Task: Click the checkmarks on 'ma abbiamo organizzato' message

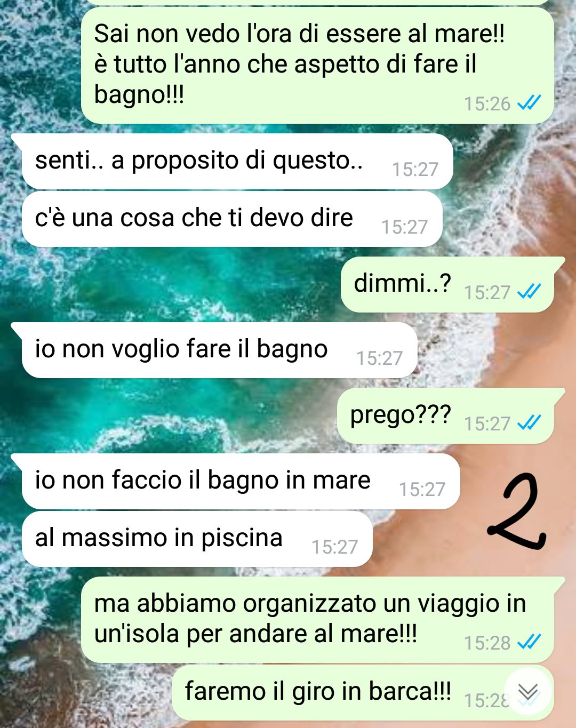Action: (x=529, y=642)
